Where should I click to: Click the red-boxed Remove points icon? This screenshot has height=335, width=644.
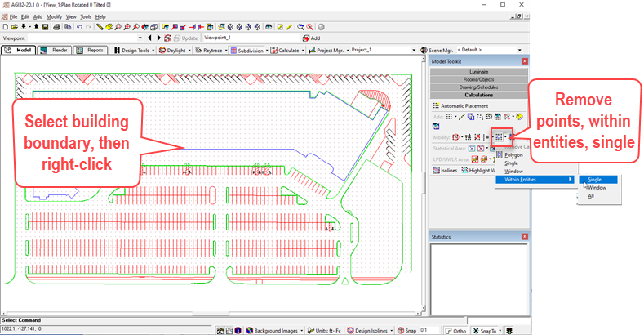coord(499,136)
